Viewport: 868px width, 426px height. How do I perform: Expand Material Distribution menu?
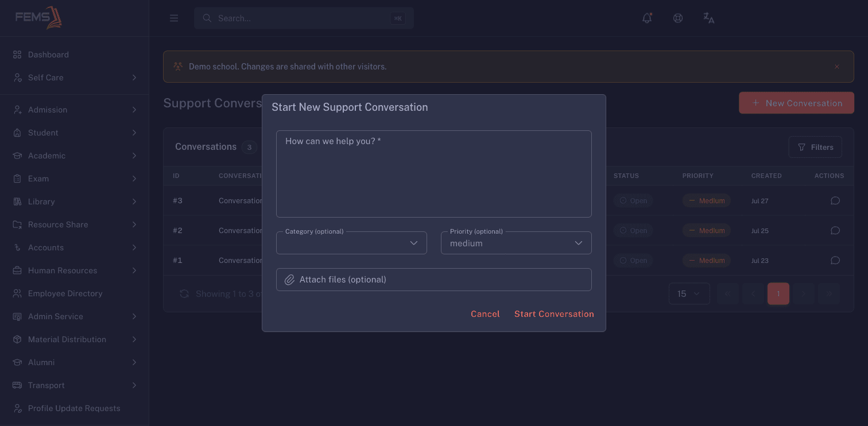(x=75, y=339)
